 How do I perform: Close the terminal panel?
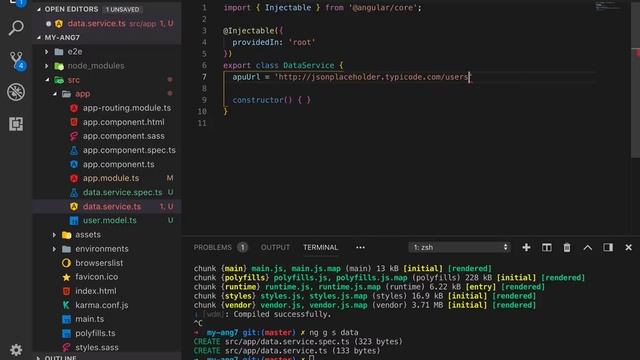click(x=628, y=247)
